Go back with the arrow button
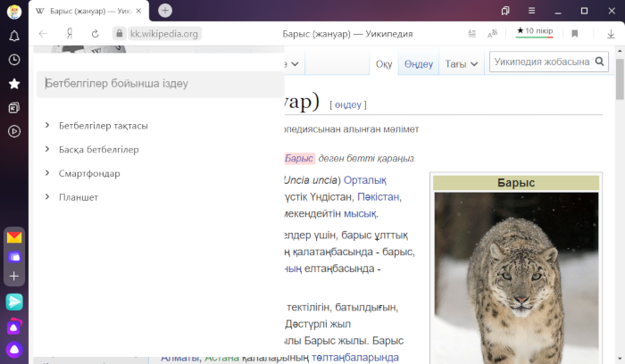This screenshot has height=364, width=625. coord(43,34)
